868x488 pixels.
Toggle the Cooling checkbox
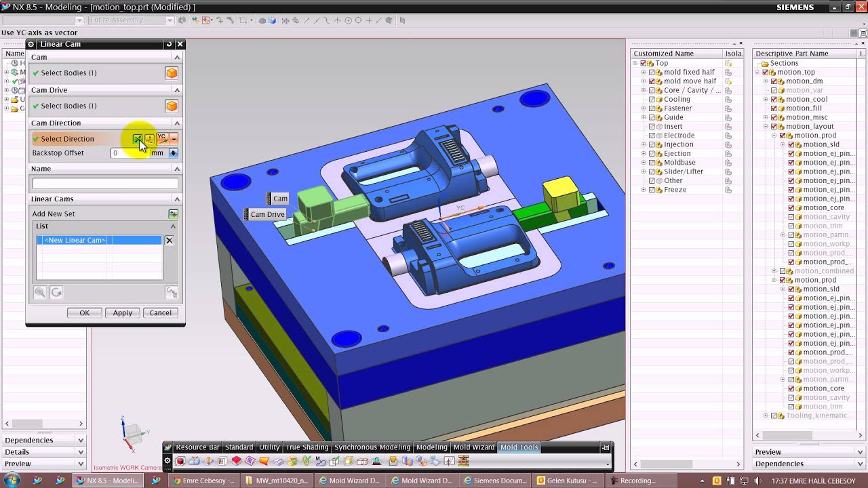click(652, 99)
